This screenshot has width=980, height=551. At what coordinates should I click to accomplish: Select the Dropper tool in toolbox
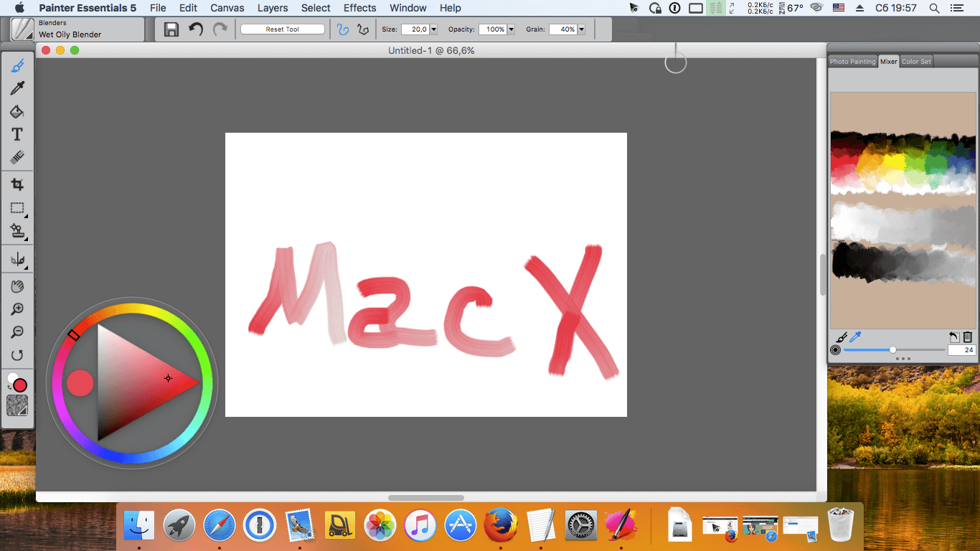click(x=18, y=88)
